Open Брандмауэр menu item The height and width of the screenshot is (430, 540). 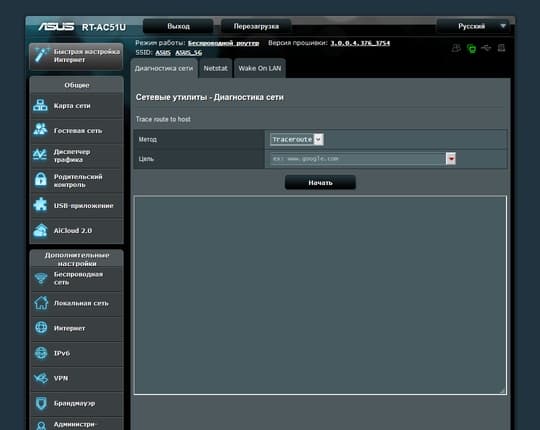[x=77, y=403]
